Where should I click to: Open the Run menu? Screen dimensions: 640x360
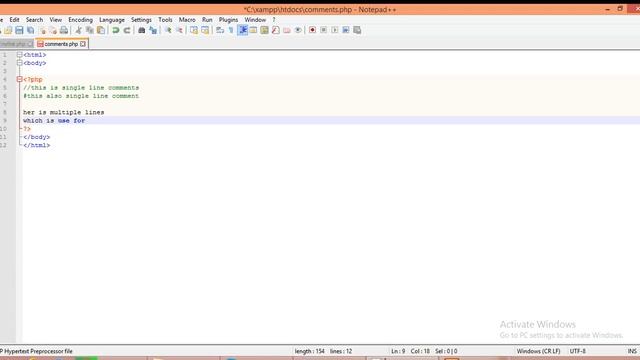(207, 20)
